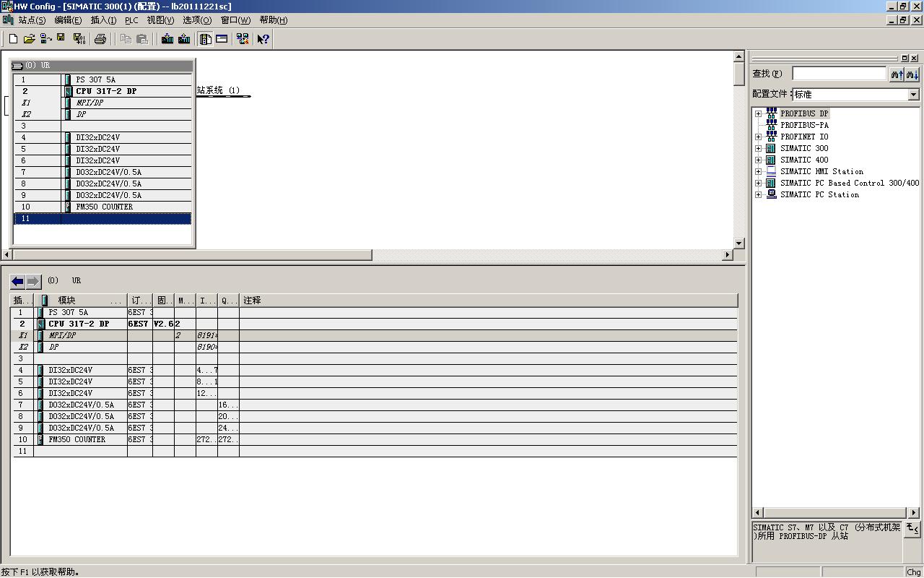The height and width of the screenshot is (578, 924).
Task: Click the search downward binoculars button
Action: point(912,74)
